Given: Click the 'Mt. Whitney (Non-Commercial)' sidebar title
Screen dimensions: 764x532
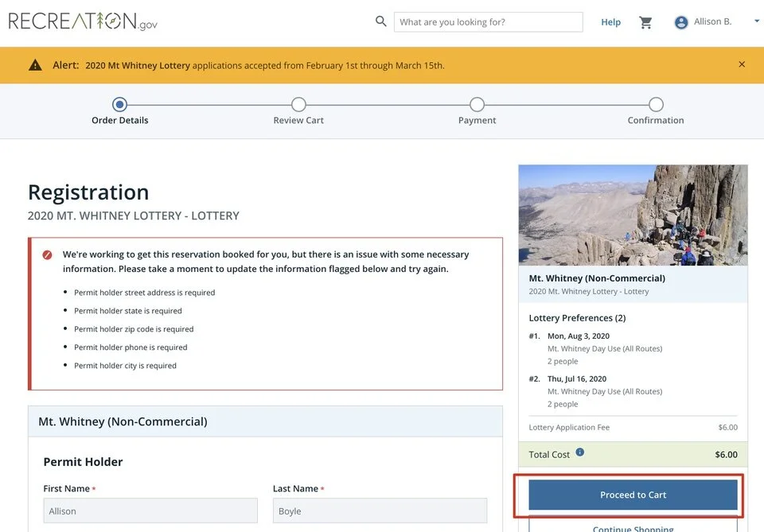Looking at the screenshot, I should coord(597,278).
